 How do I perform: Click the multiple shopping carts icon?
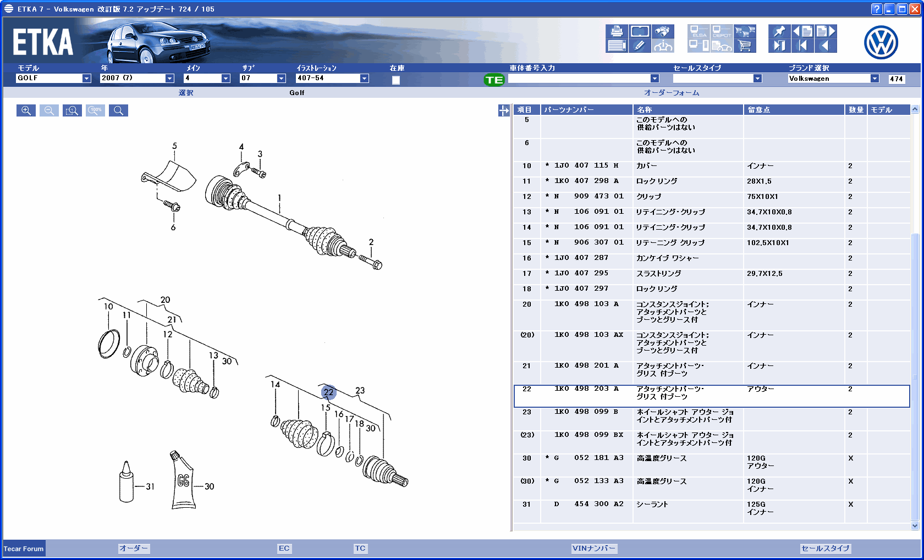pos(745,31)
